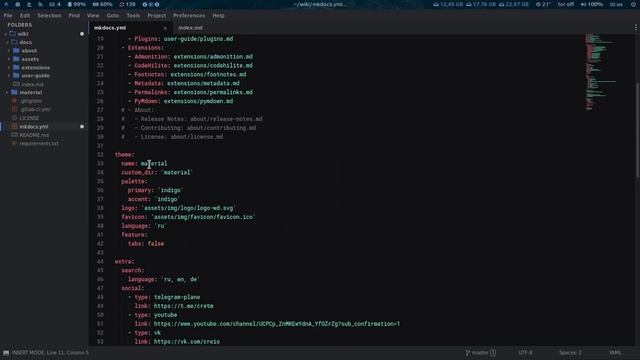This screenshot has height=360, width=640.
Task: Change the UTF-8 encoding setting
Action: point(525,353)
